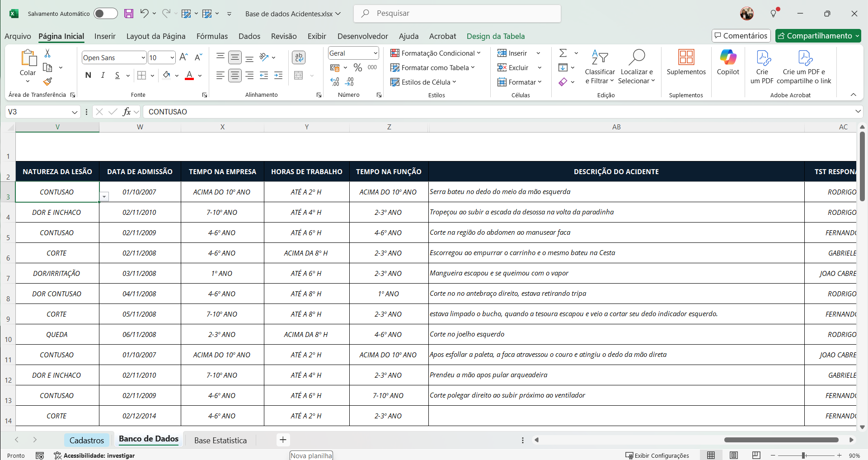The width and height of the screenshot is (868, 460).
Task: Click the Format Painter brush icon
Action: pos(47,81)
